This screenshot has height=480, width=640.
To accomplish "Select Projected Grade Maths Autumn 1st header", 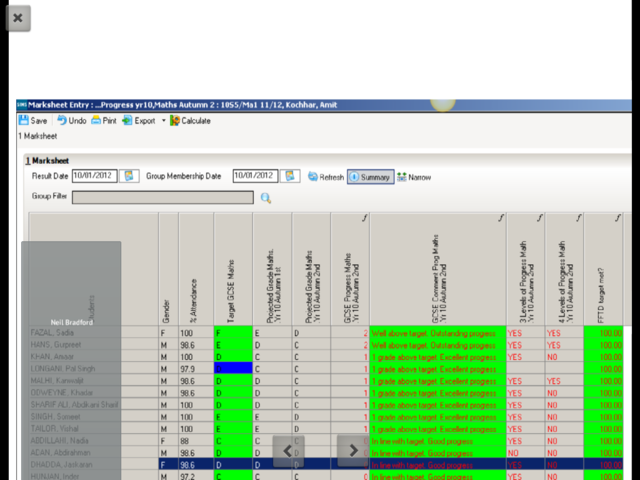I will coord(272,269).
